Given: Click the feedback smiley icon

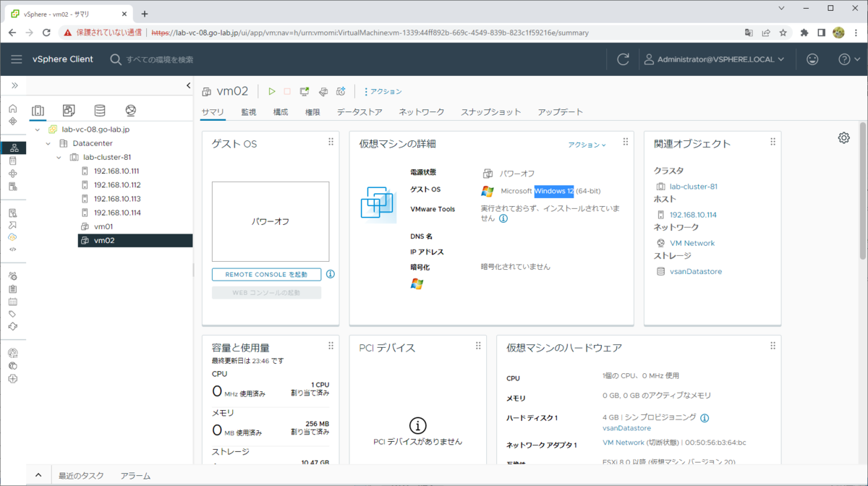Looking at the screenshot, I should [x=813, y=59].
